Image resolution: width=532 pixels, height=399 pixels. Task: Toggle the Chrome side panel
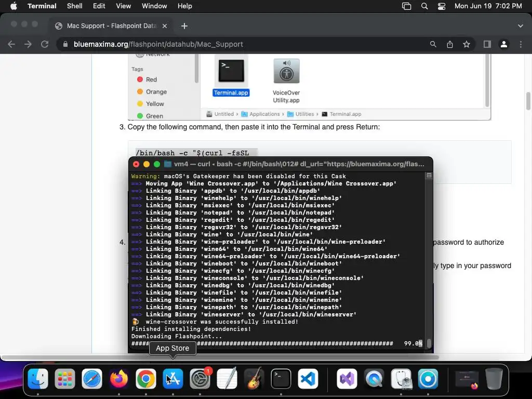(x=487, y=44)
